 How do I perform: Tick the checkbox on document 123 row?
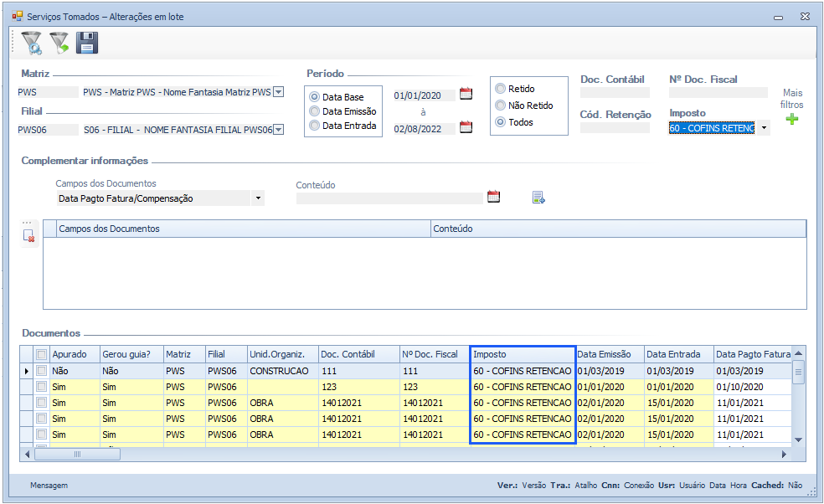[x=41, y=387]
